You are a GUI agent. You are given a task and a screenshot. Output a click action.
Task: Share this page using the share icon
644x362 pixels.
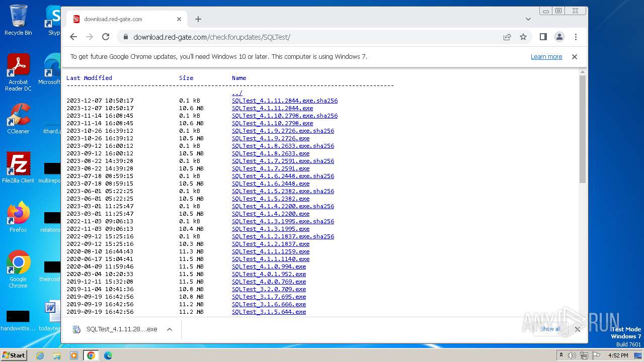click(x=507, y=37)
